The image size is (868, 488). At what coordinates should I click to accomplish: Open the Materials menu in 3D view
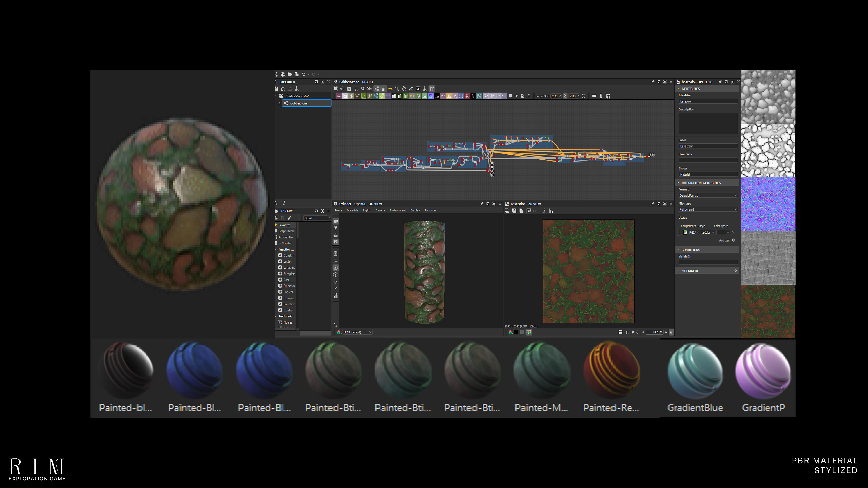(x=352, y=211)
